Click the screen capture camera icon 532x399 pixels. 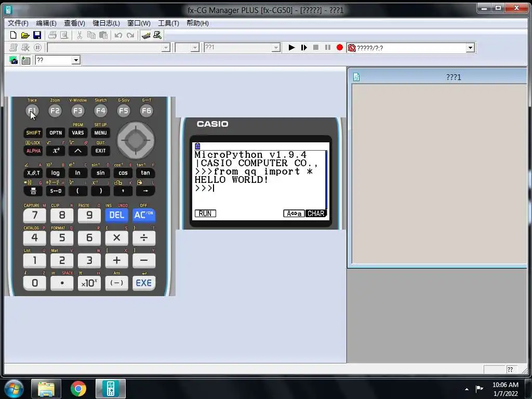[14, 60]
